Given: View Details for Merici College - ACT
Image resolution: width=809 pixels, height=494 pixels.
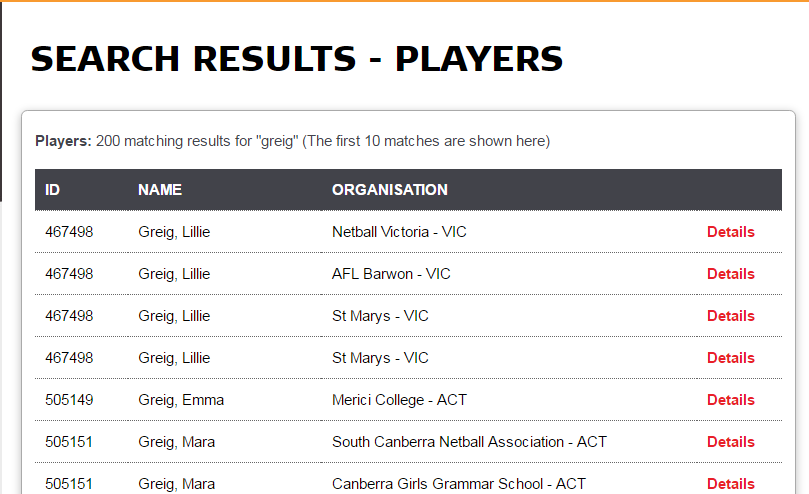Looking at the screenshot, I should [x=731, y=400].
